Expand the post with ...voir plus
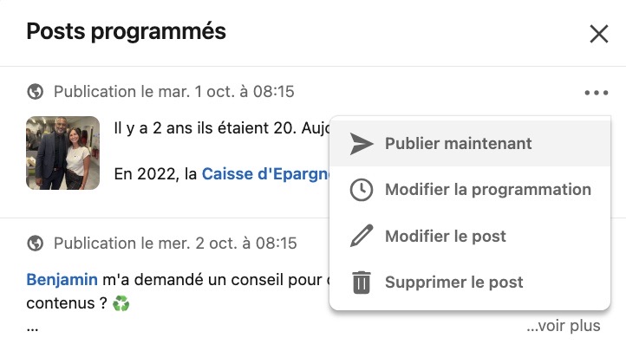 point(564,326)
